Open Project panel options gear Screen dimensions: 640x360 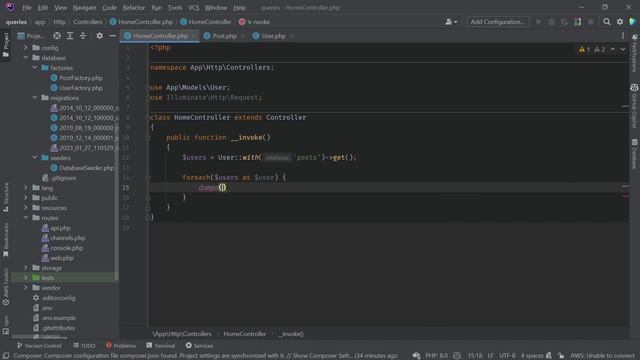pyautogui.click(x=100, y=36)
